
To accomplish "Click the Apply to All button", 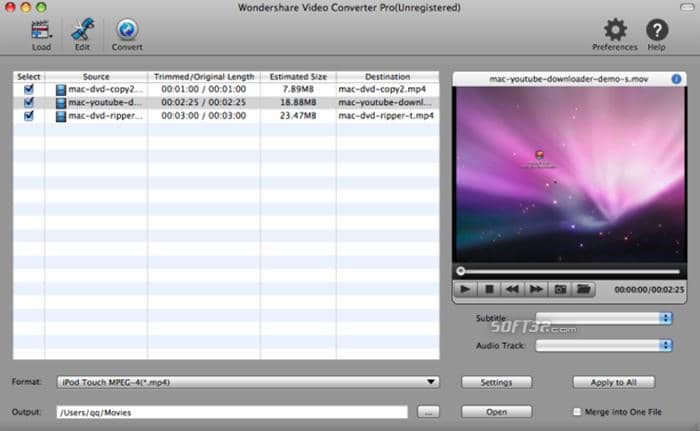I will tap(613, 382).
